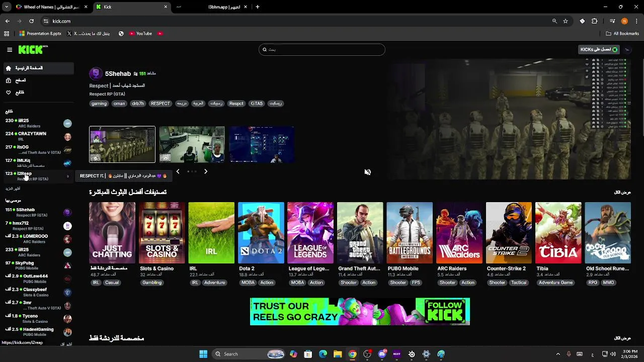Open the PUBG Mobile category card

click(x=410, y=233)
